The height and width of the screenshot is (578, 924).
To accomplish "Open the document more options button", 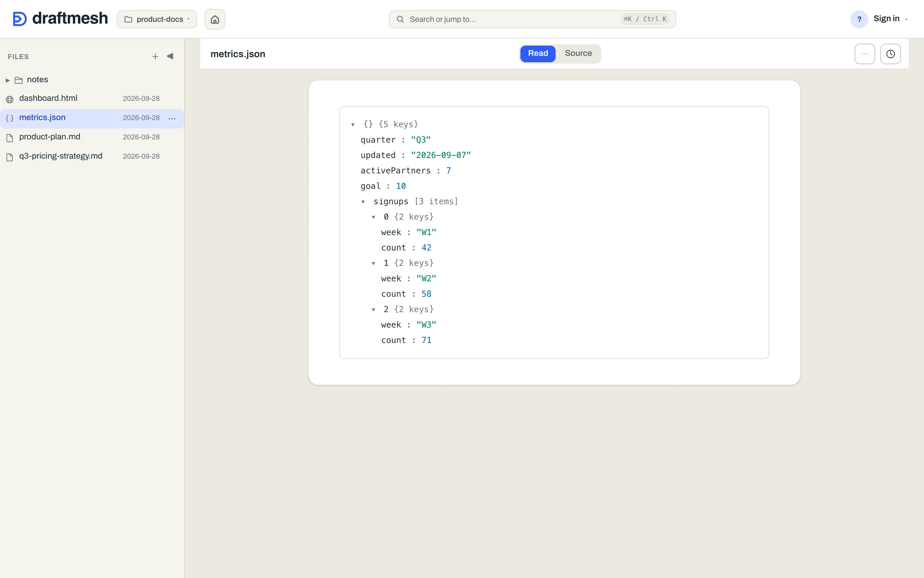I will [x=864, y=54].
